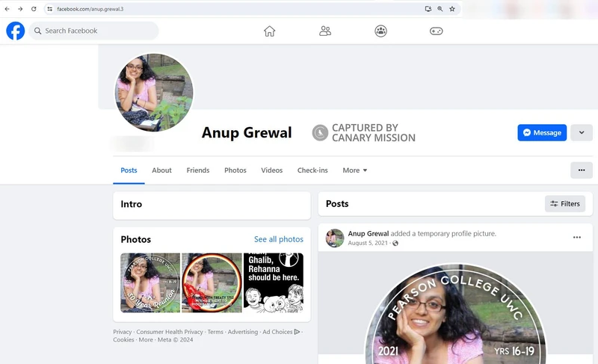The width and height of the screenshot is (598, 364).
Task: Click the post author avatar
Action: (334, 238)
